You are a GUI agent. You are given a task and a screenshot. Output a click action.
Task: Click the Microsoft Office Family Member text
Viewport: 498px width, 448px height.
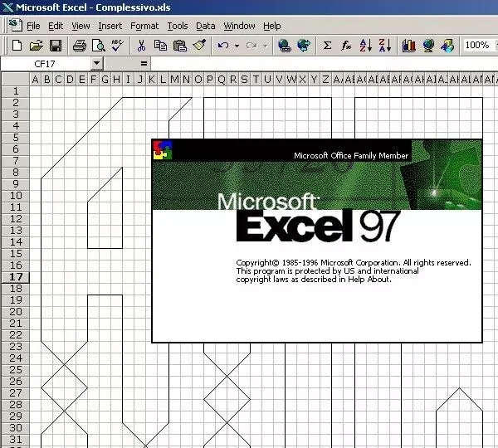[351, 156]
